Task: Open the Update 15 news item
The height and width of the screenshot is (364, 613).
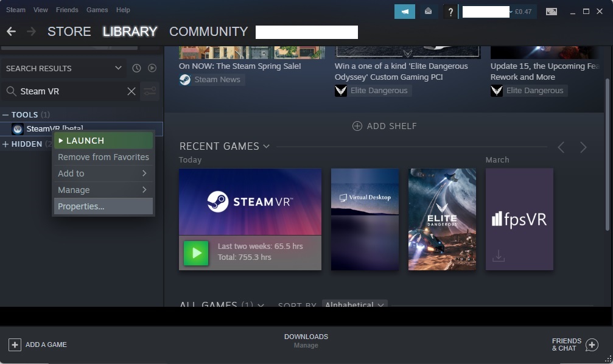Action: (545, 72)
